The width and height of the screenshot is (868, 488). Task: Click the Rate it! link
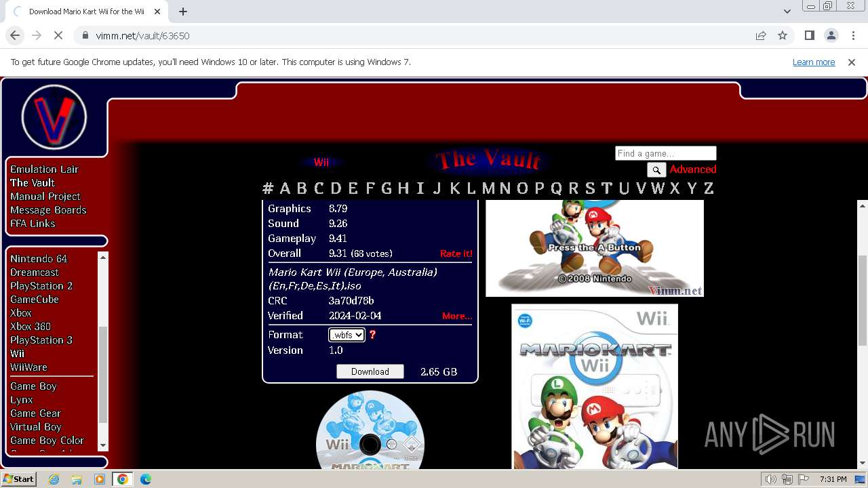(456, 253)
